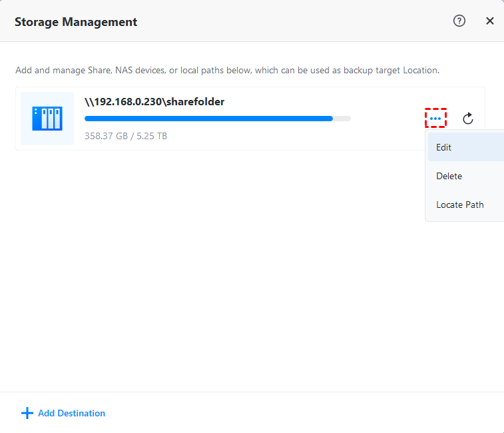
Task: Toggle the three-dot more options menu
Action: (x=435, y=119)
